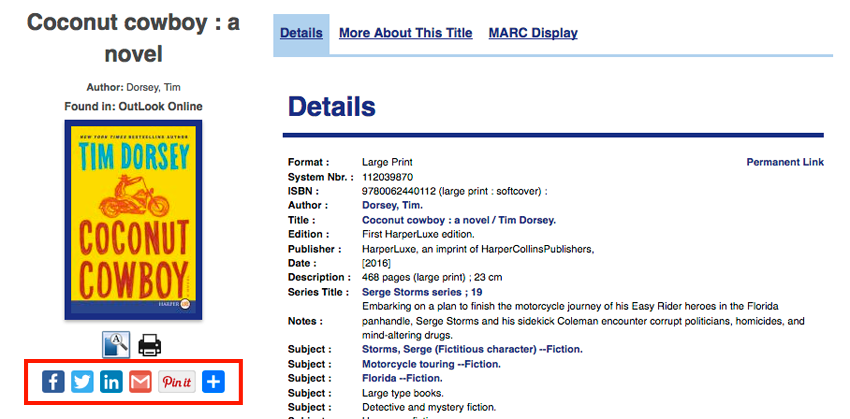Click the Coconut Cowboy book cover
Image resolution: width=850 pixels, height=419 pixels.
[133, 220]
